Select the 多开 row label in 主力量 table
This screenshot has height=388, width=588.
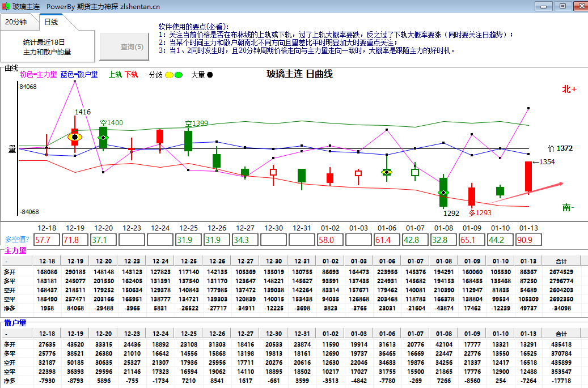(10, 272)
